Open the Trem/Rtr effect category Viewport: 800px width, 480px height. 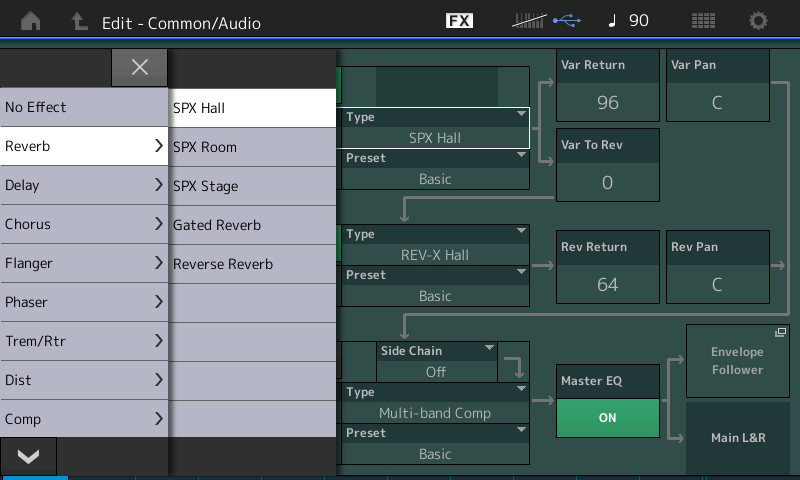(x=84, y=341)
